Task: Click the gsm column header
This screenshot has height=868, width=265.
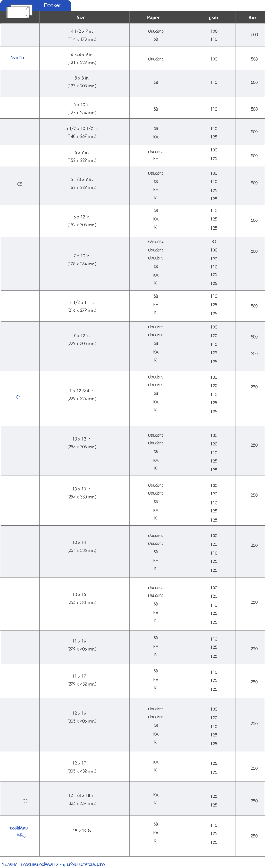Action: pos(213,18)
